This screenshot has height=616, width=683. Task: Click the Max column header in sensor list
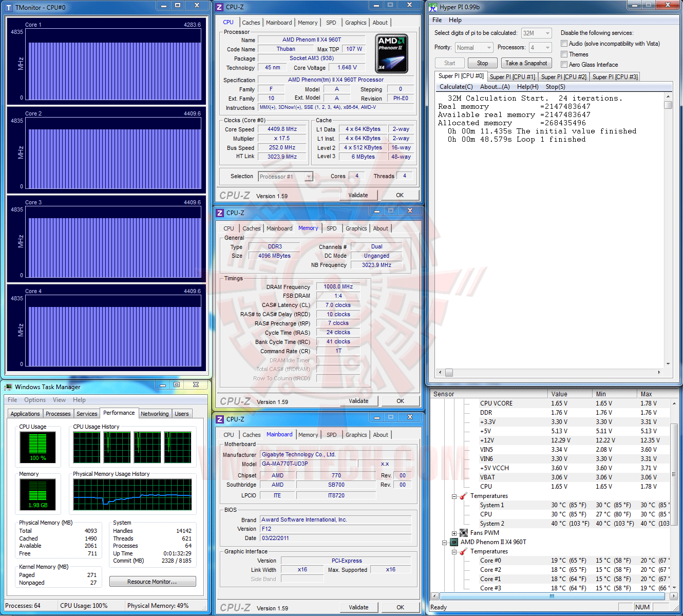click(x=658, y=394)
